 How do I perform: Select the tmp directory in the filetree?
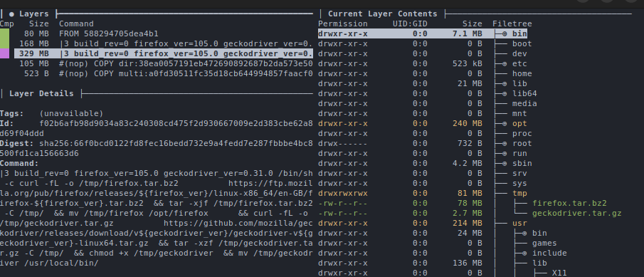click(x=519, y=194)
